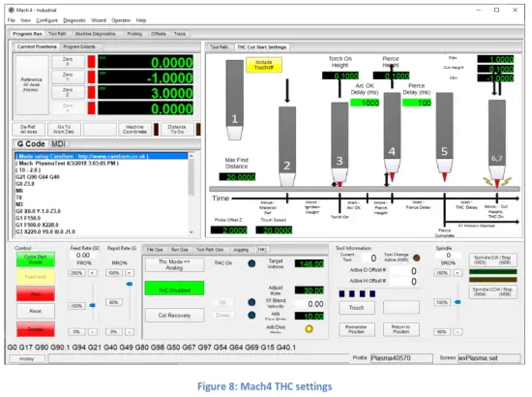Screen dimensions: 532x397
Task: Click torch diagram step 4
Action: 392,137
